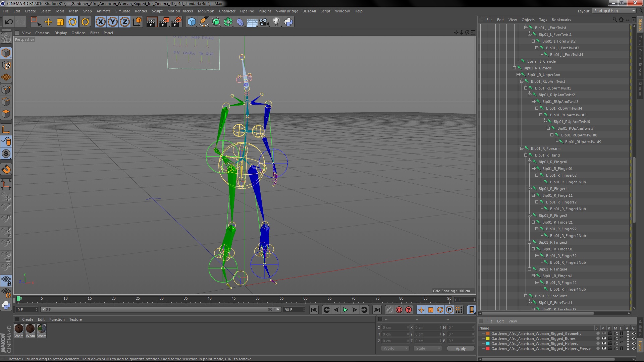Collapse the Bip01_R_UpperArm hierarchy
This screenshot has height=362, width=644.
518,75
